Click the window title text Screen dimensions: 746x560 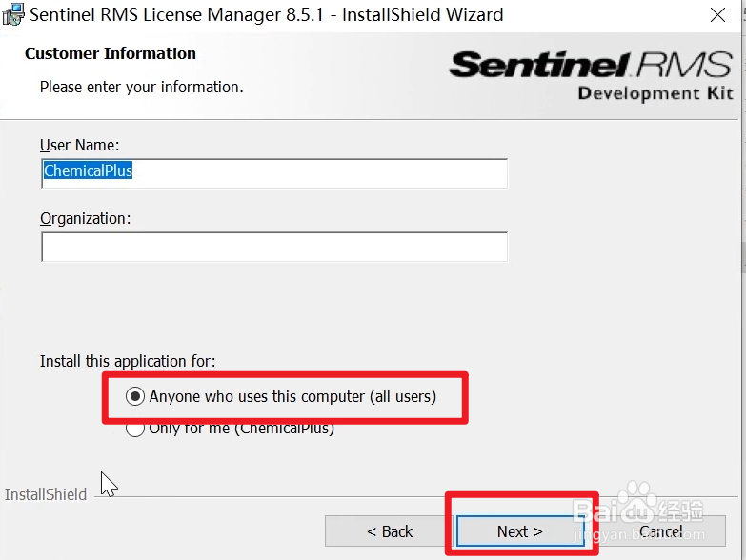pyautogui.click(x=267, y=14)
